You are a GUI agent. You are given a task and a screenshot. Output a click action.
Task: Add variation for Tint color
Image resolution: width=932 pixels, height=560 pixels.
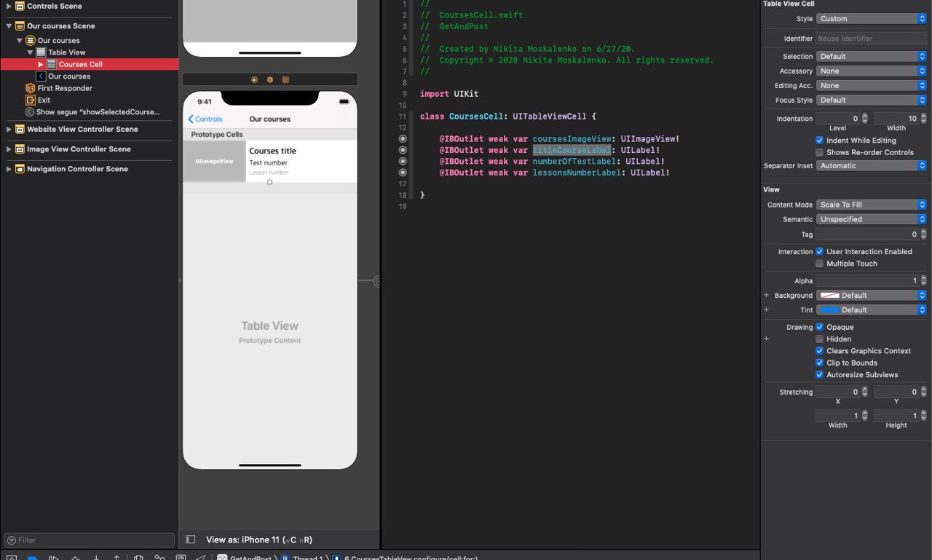click(x=766, y=309)
